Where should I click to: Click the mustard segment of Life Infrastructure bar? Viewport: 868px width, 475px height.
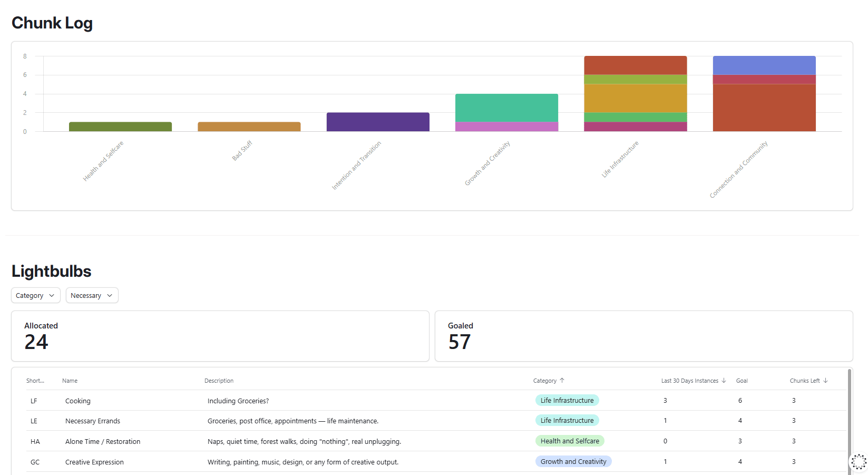click(636, 99)
